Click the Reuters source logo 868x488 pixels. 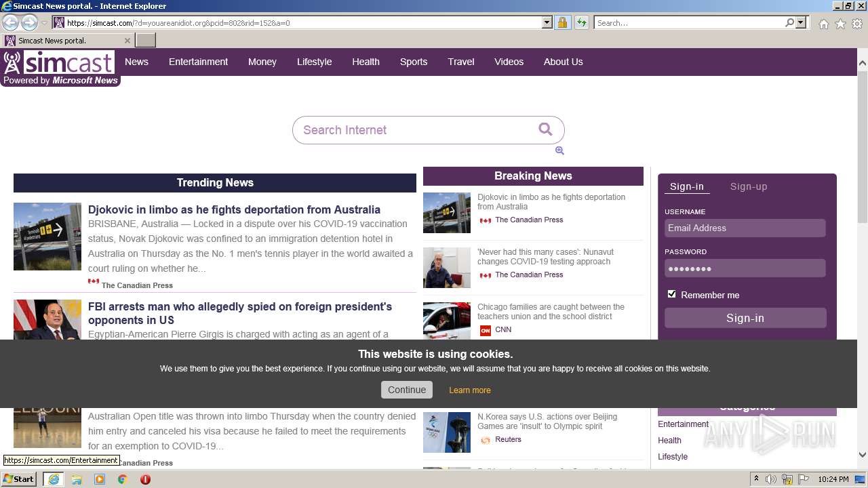point(485,440)
